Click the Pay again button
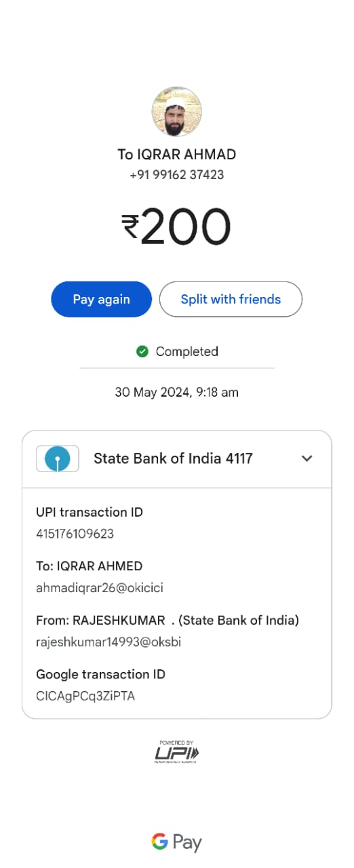354x868 pixels. coord(101,299)
